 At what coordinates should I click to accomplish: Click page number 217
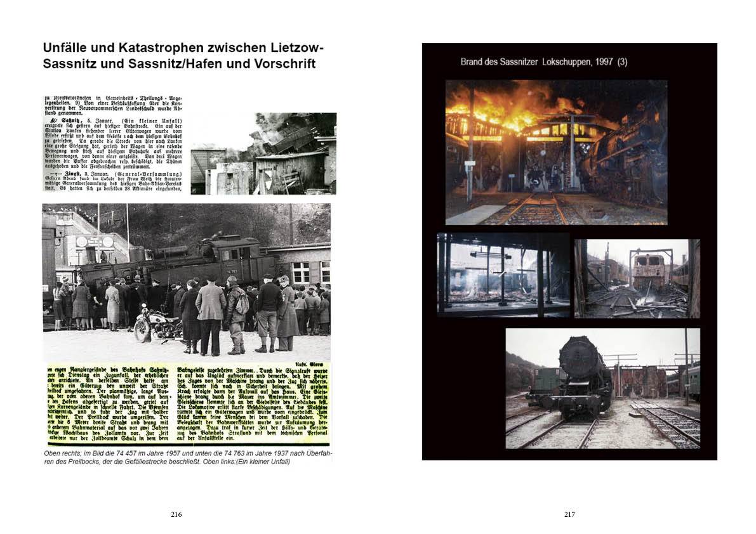point(569,514)
